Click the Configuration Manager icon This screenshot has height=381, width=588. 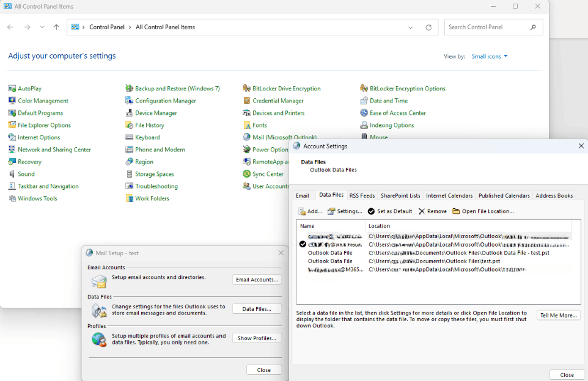(x=130, y=101)
